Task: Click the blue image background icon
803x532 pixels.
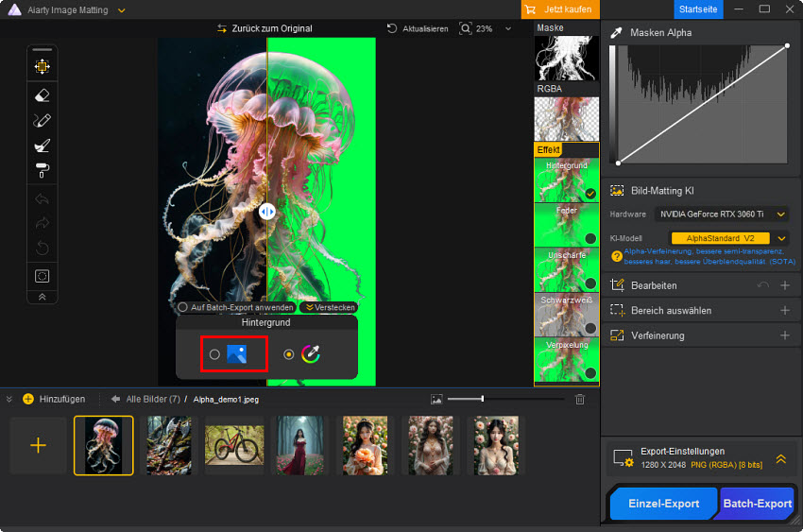Action: 236,353
